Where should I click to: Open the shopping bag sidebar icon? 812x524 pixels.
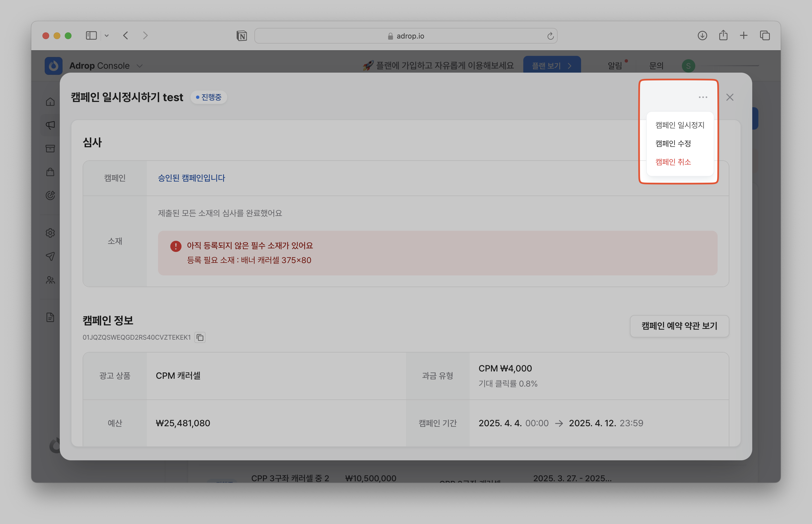point(50,172)
